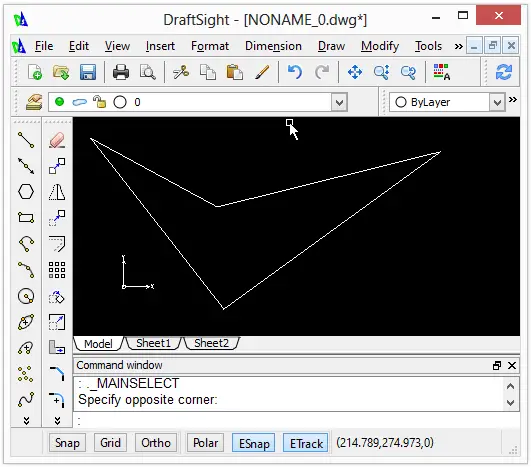Select the Polygon draw tool

pyautogui.click(x=26, y=192)
